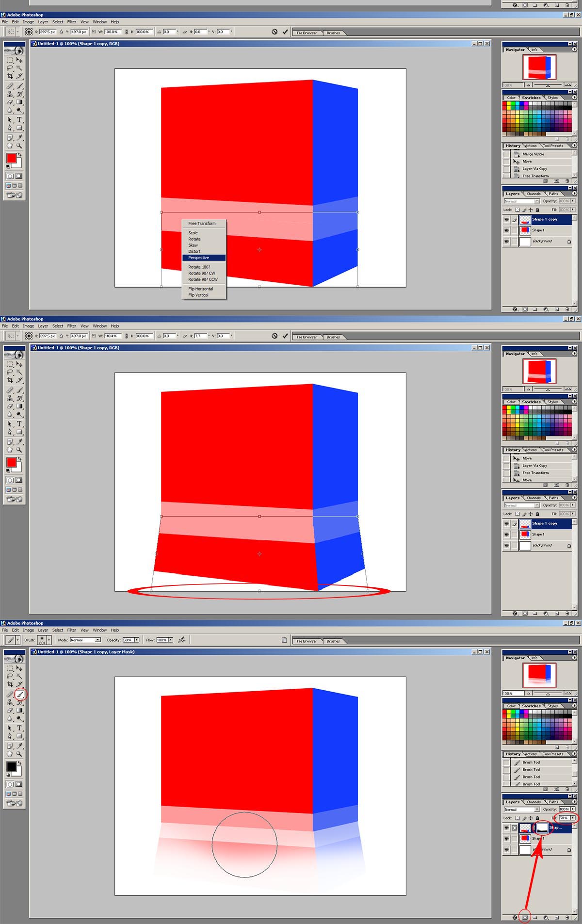This screenshot has width=582, height=924.
Task: Select the Zoom tool in bottom screenshot toolbox
Action: [19, 754]
